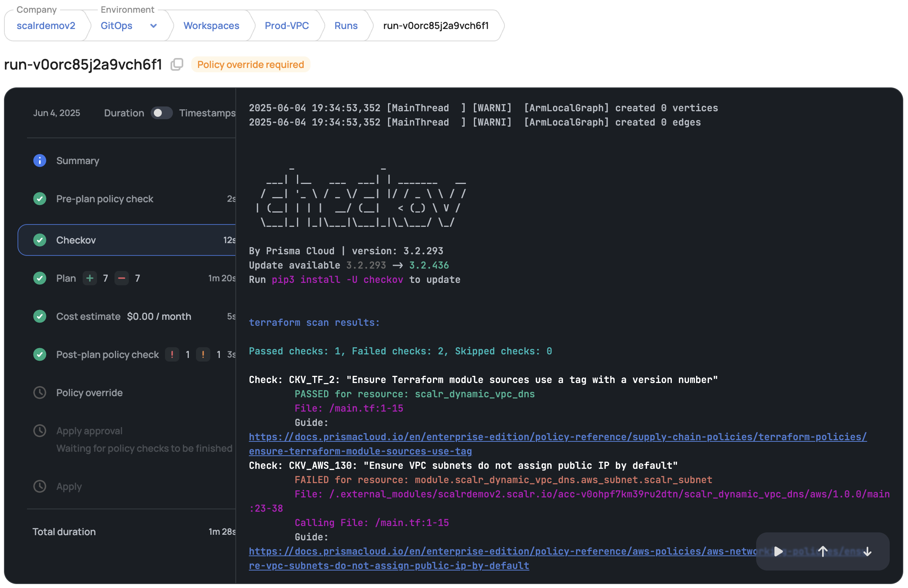Open the GitOps environment breadcrumb

(x=116, y=26)
